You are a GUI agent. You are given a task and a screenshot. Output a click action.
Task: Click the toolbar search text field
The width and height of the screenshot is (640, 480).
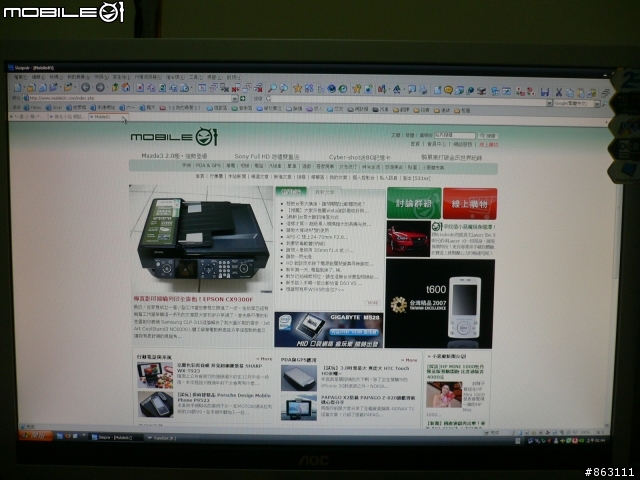coord(408,101)
